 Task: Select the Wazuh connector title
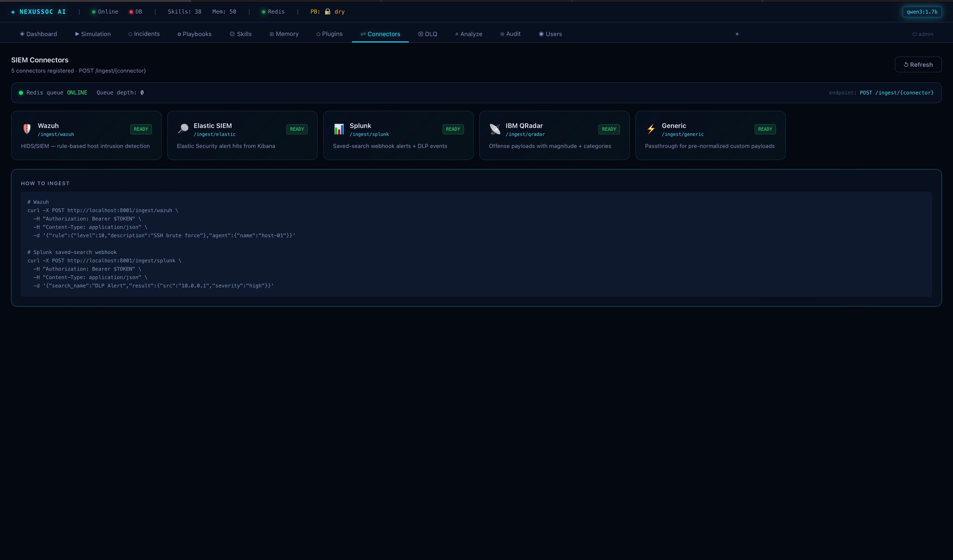(x=48, y=126)
